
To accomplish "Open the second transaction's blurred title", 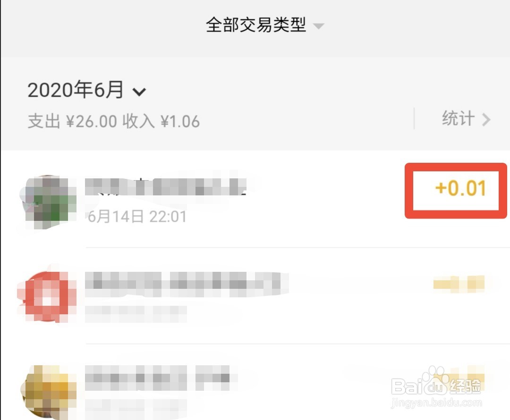I will click(x=187, y=284).
